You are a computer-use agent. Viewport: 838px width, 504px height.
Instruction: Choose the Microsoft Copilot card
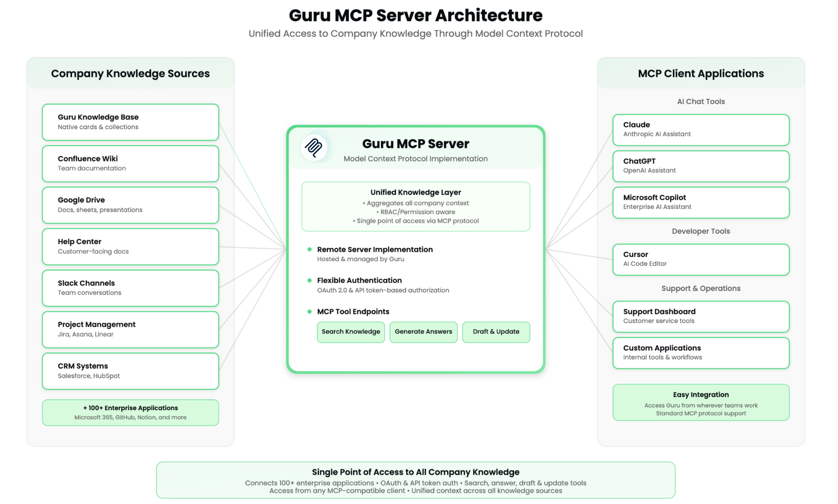pos(700,202)
